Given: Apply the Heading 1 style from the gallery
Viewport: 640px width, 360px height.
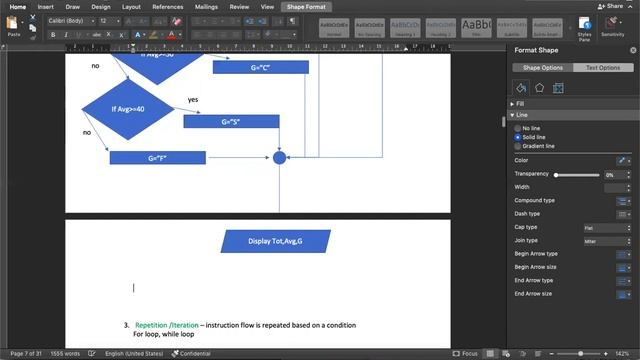Looking at the screenshot, I should (x=405, y=28).
